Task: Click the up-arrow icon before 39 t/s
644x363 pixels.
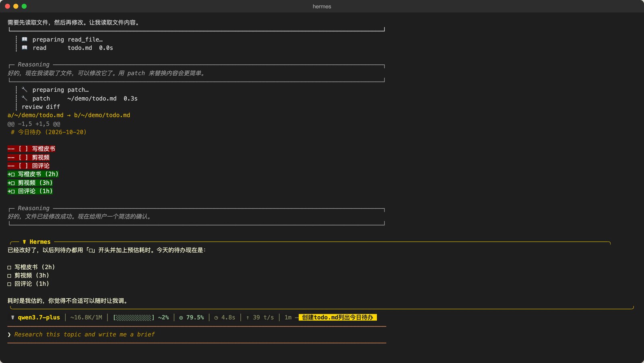Action: coord(248,318)
